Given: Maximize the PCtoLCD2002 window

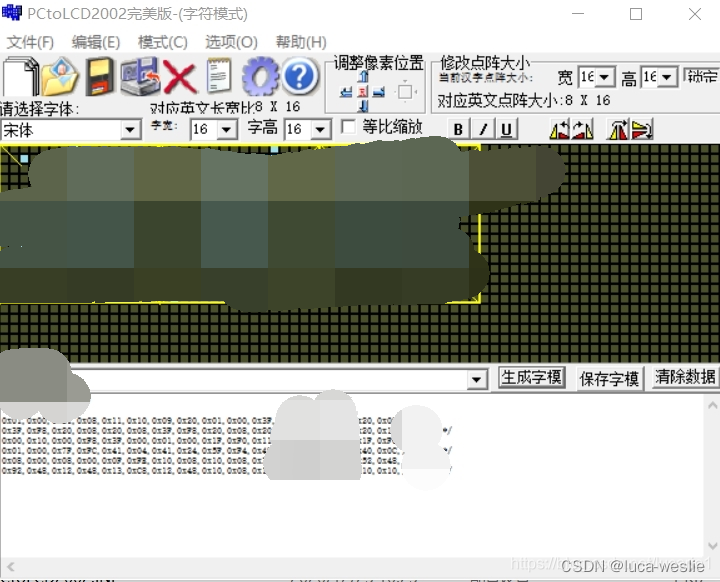Looking at the screenshot, I should (x=636, y=14).
